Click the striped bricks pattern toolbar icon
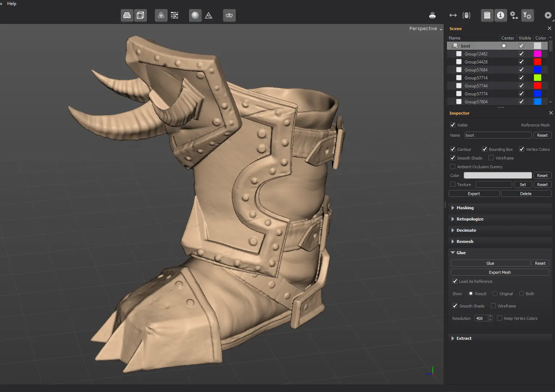This screenshot has width=555, height=392. coord(174,15)
